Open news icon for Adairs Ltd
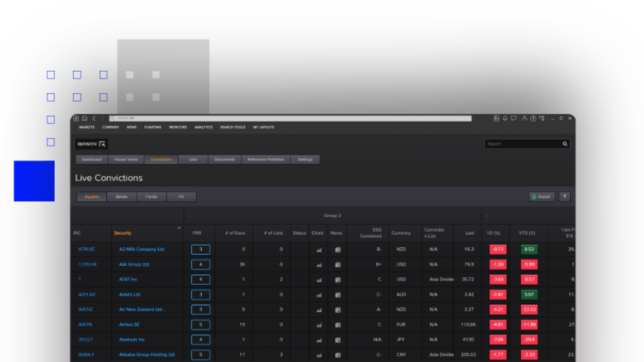The height and width of the screenshot is (362, 644). (337, 295)
